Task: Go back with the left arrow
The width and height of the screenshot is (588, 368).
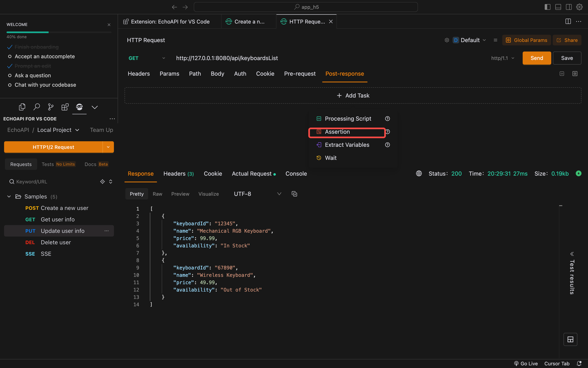Action: pos(174,7)
